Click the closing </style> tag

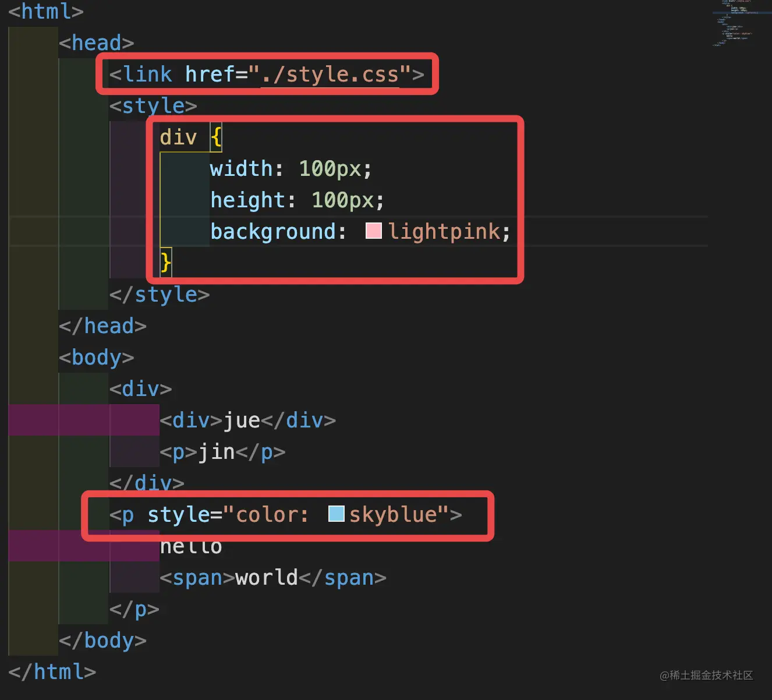pos(160,295)
